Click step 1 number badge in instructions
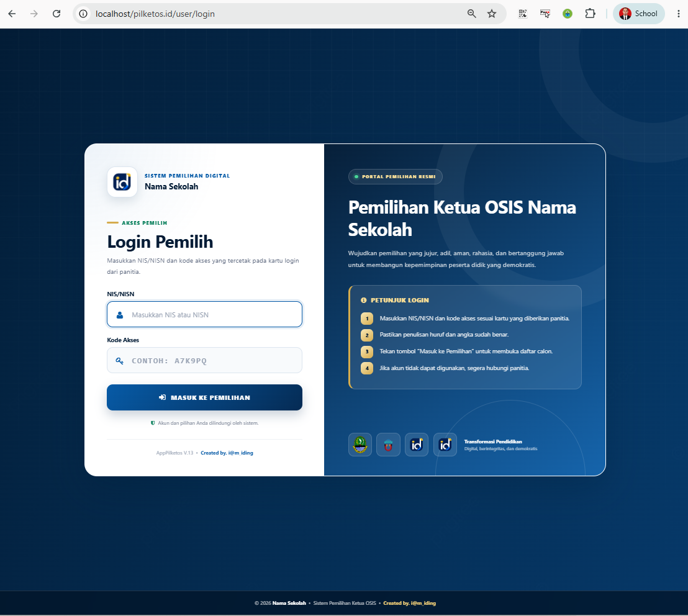 tap(367, 319)
